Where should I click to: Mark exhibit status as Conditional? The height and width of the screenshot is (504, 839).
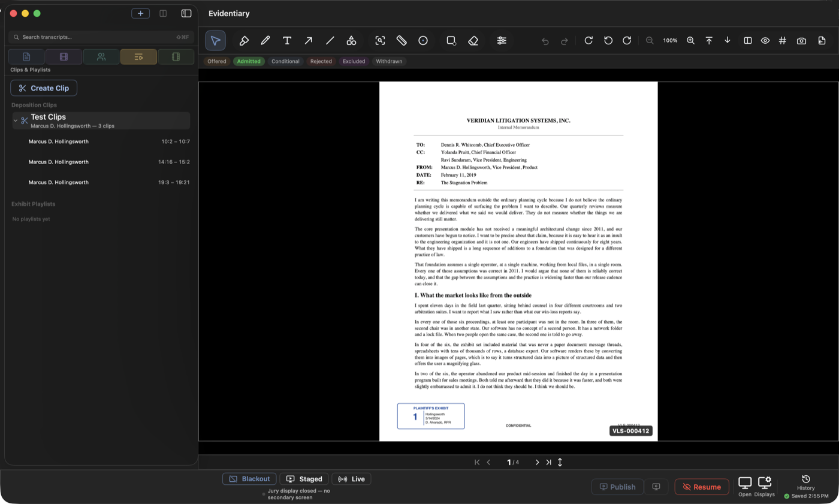(x=285, y=61)
